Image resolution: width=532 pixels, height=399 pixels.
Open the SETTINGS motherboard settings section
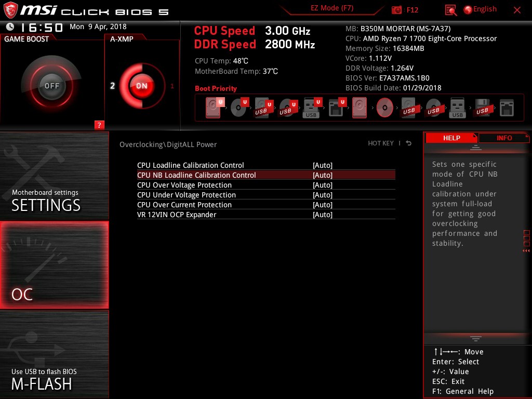54,176
